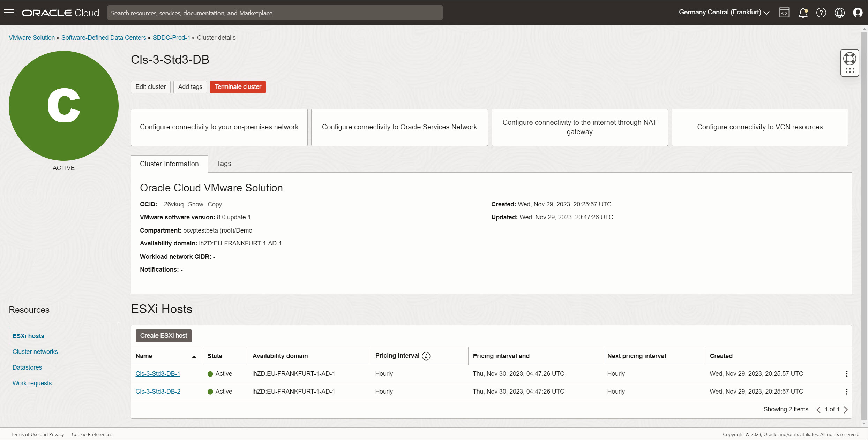Image resolution: width=868 pixels, height=440 pixels.
Task: Click the Create ESXi host button
Action: coord(163,335)
